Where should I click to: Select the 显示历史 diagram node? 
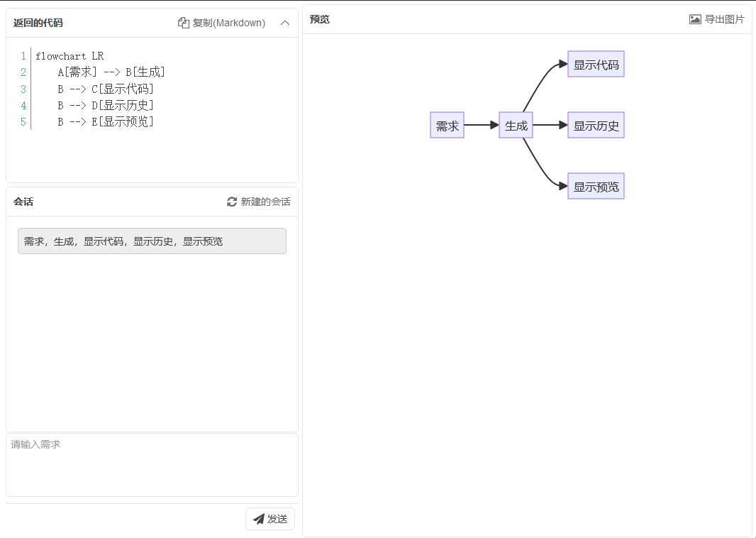[596, 126]
